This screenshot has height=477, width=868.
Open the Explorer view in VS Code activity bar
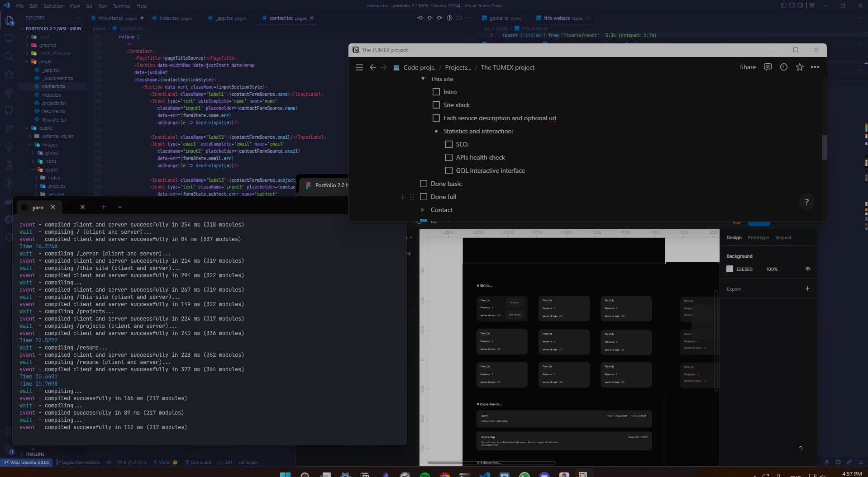9,21
